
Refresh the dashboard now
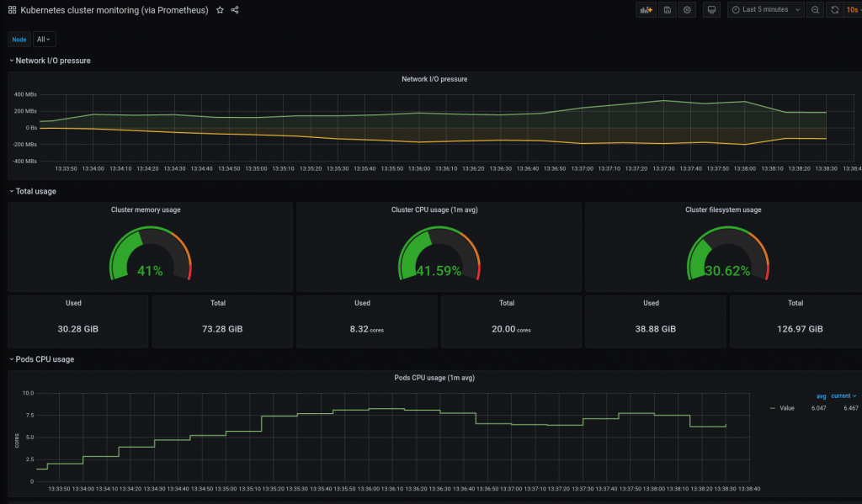click(834, 10)
